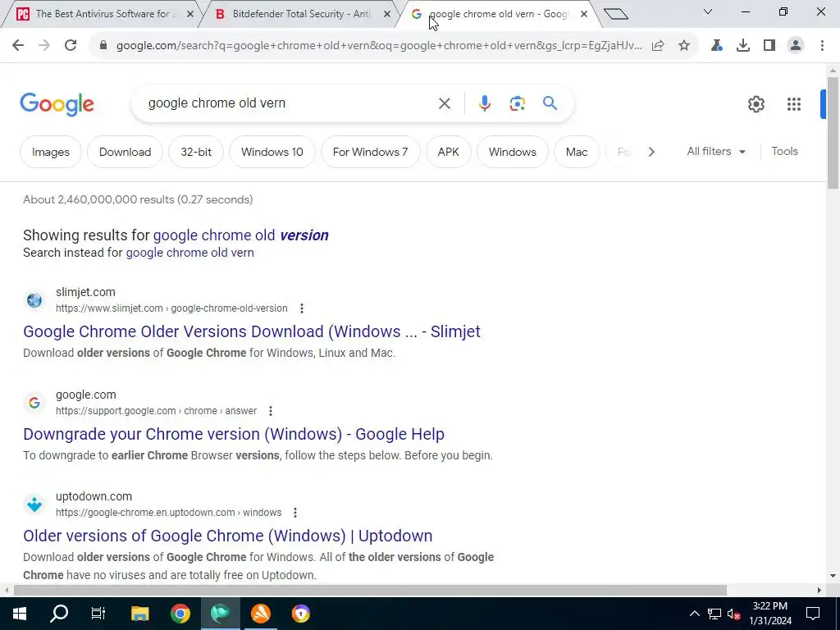Open the volume control in tray
This screenshot has width=840, height=630.
(x=734, y=614)
